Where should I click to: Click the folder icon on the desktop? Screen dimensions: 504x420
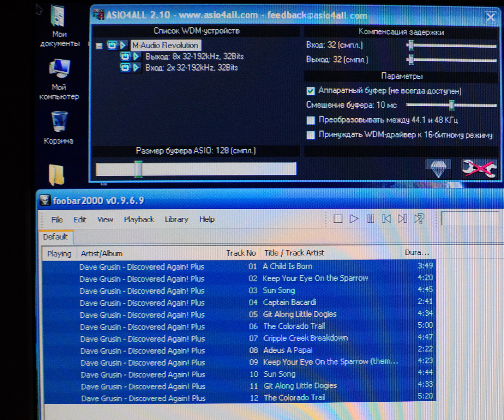56,174
